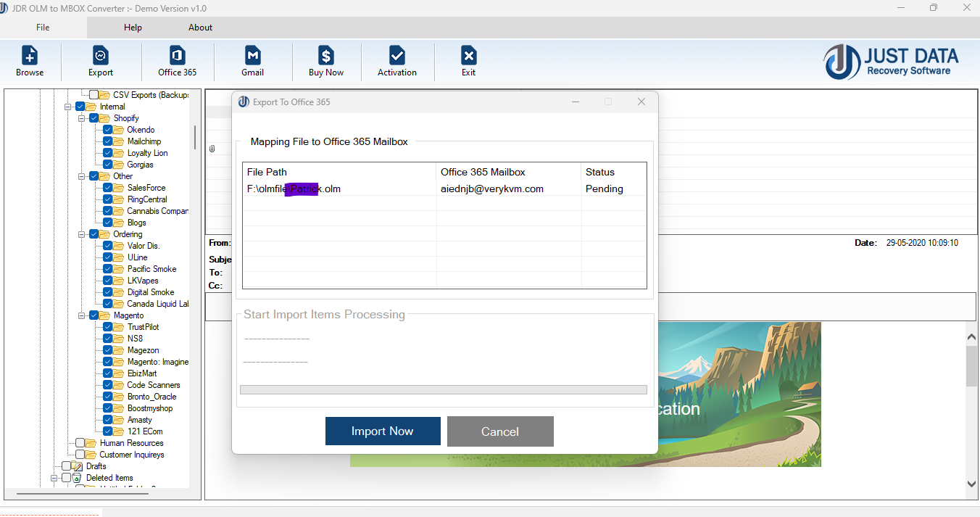Image resolution: width=980 pixels, height=517 pixels.
Task: Click the Blogs folder icon
Action: pos(119,223)
